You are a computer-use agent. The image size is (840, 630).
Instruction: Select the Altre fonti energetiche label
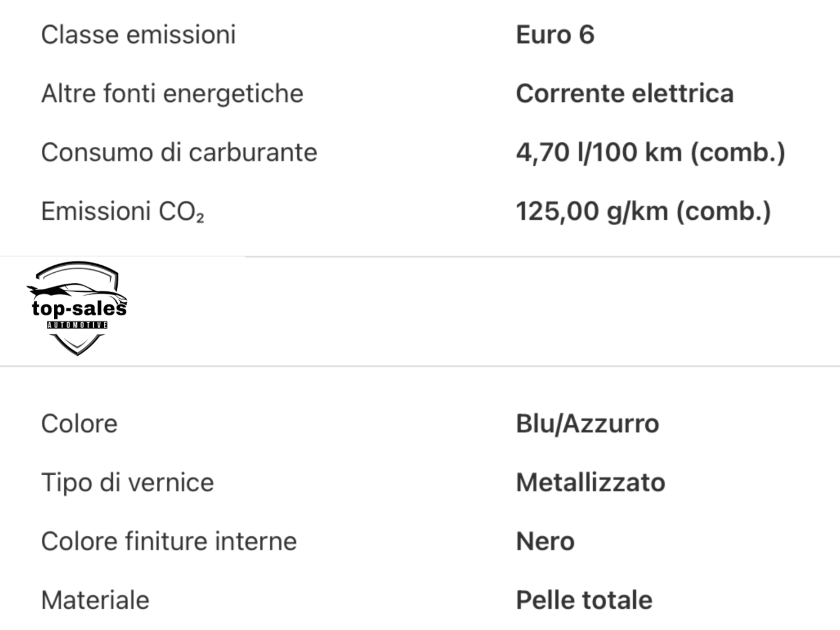click(172, 94)
